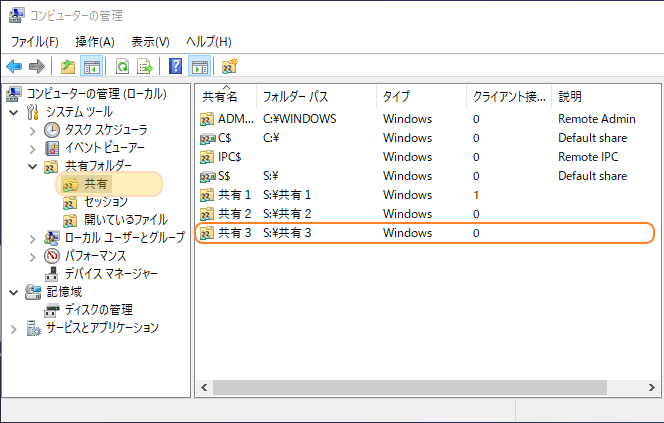
Task: Click the Refresh toolbar icon
Action: click(122, 66)
